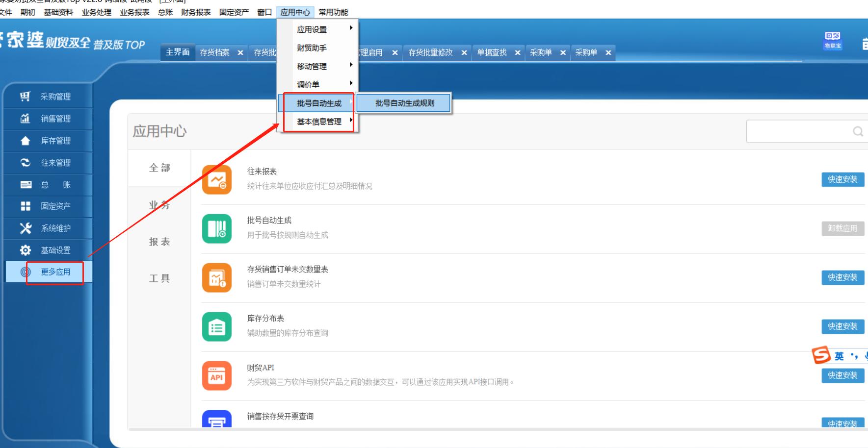Click the 往来管理 arrows icon

pyautogui.click(x=25, y=162)
